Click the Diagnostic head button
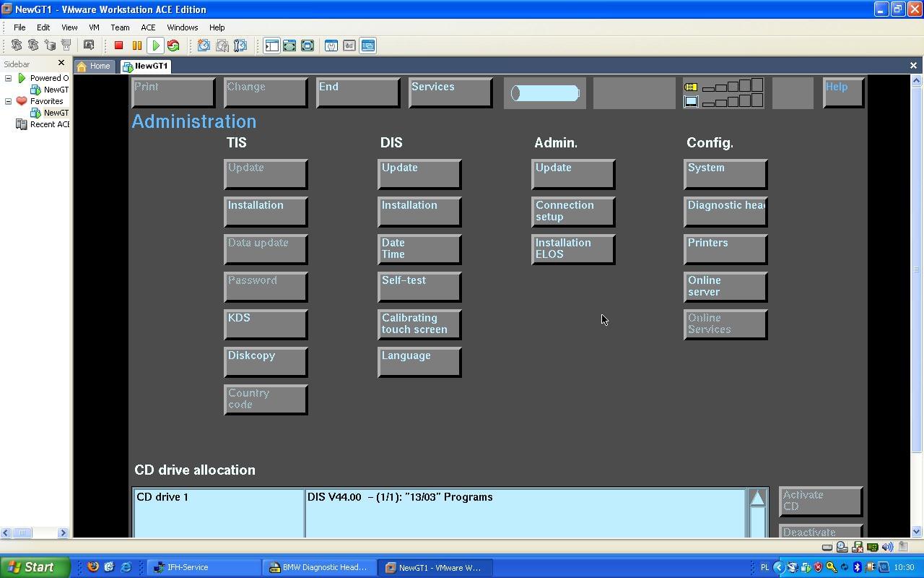This screenshot has width=924, height=578. 725,212
